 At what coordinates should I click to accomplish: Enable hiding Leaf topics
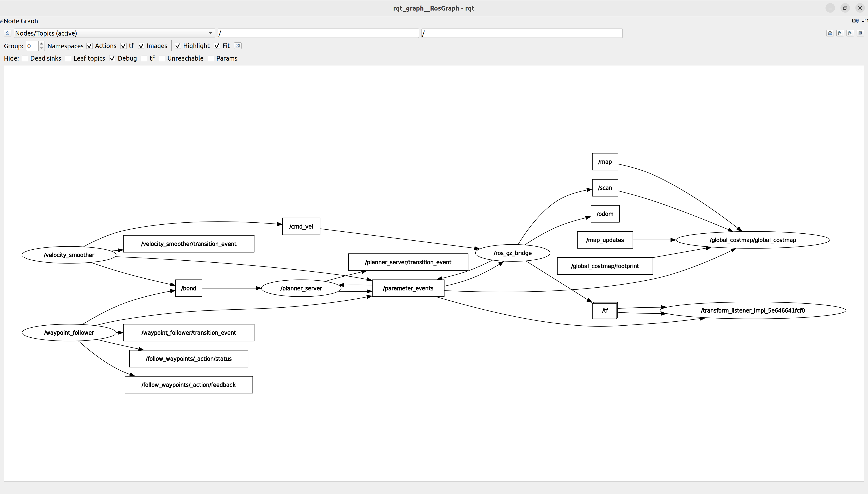[68, 58]
